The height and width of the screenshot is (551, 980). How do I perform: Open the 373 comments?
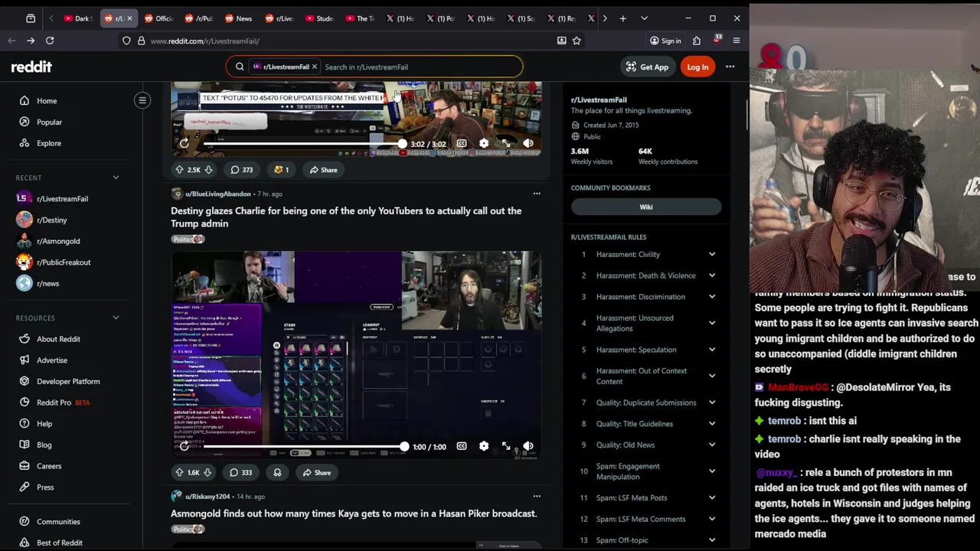[x=241, y=170]
